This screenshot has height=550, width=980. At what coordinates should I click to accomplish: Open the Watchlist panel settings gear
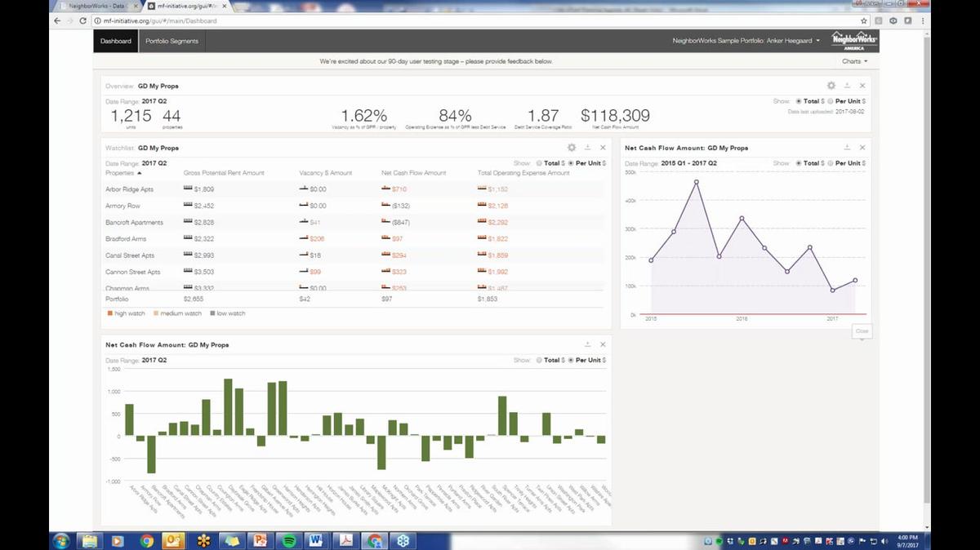572,148
